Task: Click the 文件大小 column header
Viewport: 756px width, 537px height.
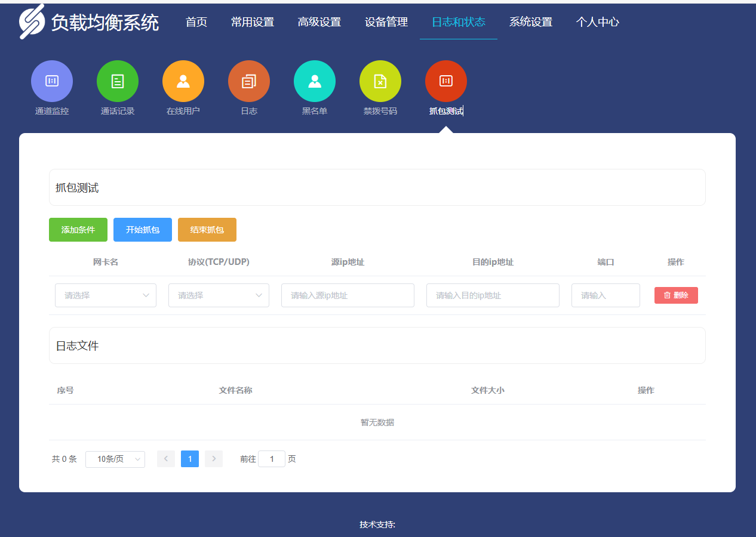Action: point(488,390)
